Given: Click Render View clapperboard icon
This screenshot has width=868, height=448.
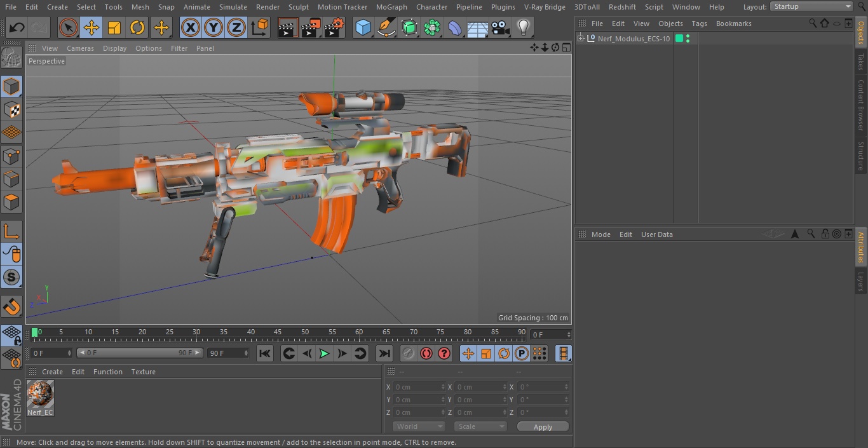Looking at the screenshot, I should point(288,27).
